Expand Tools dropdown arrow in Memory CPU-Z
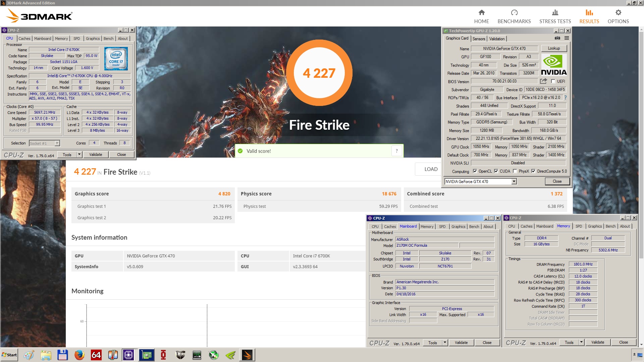The image size is (644, 362). pos(581,342)
